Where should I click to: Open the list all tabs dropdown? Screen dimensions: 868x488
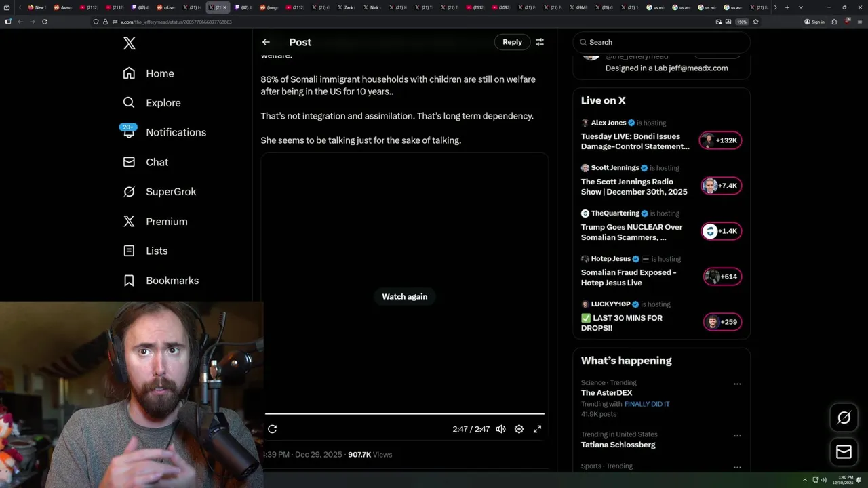[801, 7]
